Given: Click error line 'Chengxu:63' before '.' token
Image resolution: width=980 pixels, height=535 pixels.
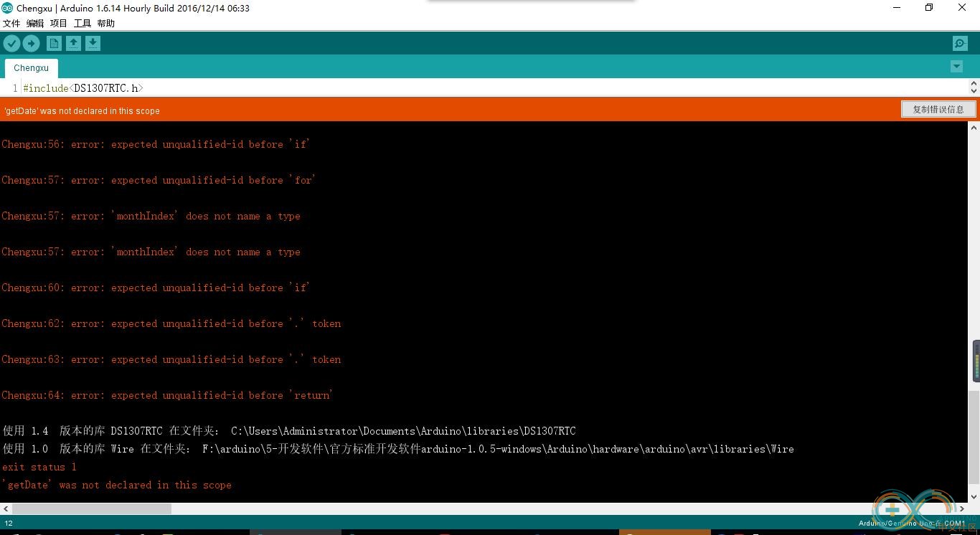Looking at the screenshot, I should pyautogui.click(x=171, y=359).
